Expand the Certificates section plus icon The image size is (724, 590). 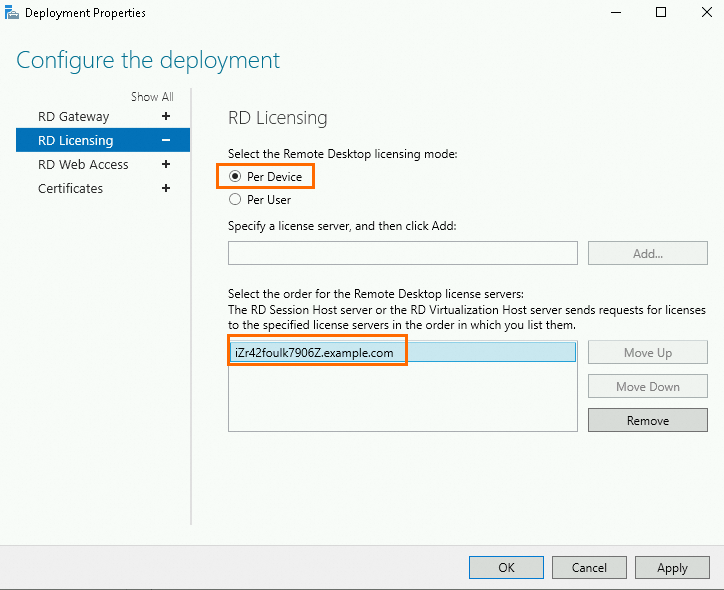click(166, 188)
